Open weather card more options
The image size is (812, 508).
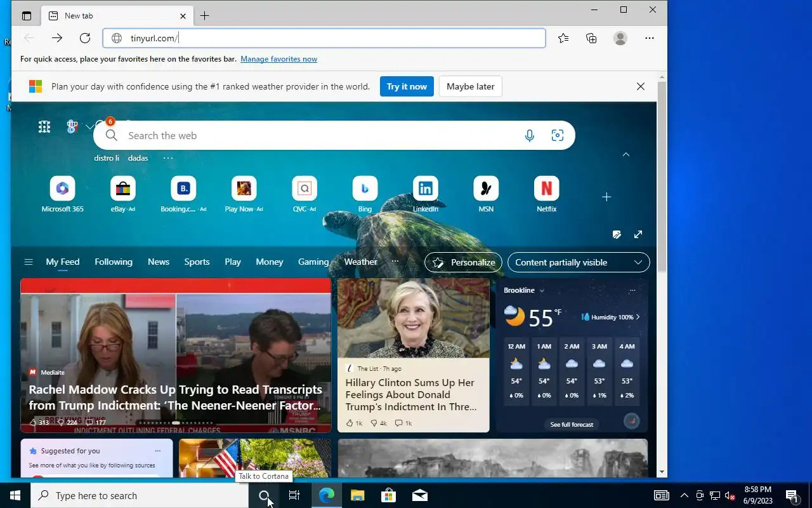[x=632, y=290]
